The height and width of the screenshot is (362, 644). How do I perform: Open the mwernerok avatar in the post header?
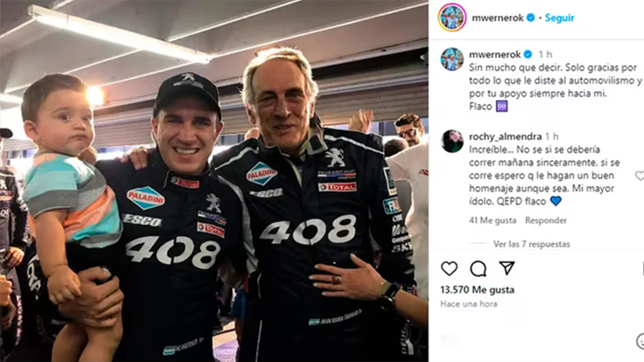pyautogui.click(x=452, y=17)
